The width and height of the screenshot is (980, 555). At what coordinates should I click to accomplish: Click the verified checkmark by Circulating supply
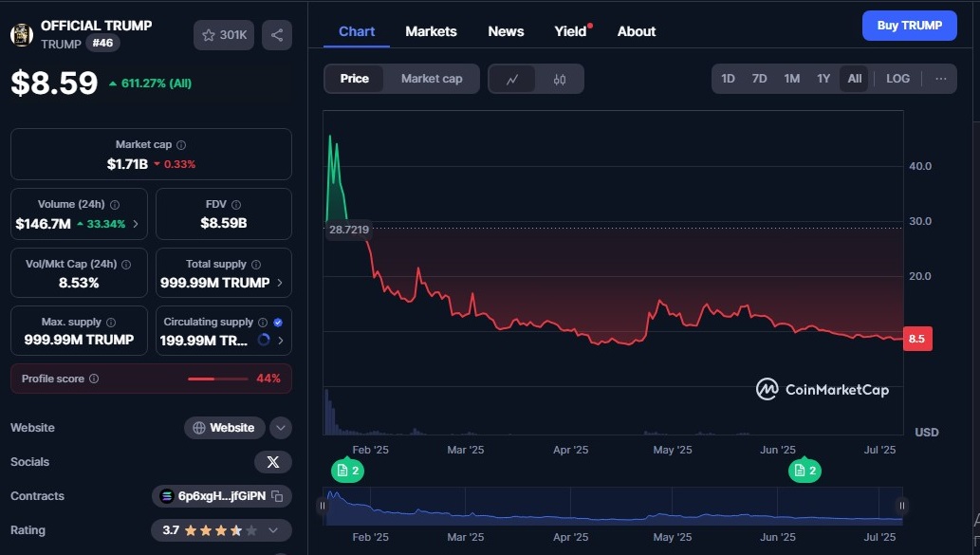click(x=278, y=322)
